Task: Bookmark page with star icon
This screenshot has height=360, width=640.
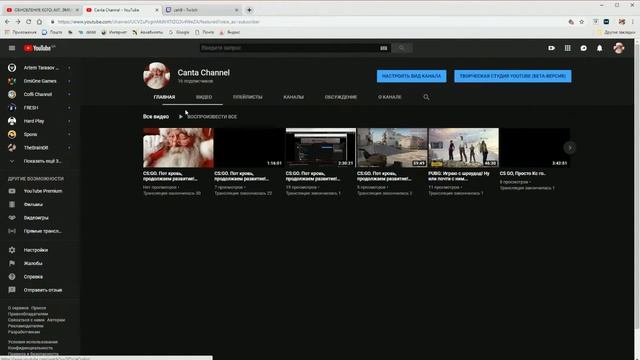Action: tap(582, 22)
